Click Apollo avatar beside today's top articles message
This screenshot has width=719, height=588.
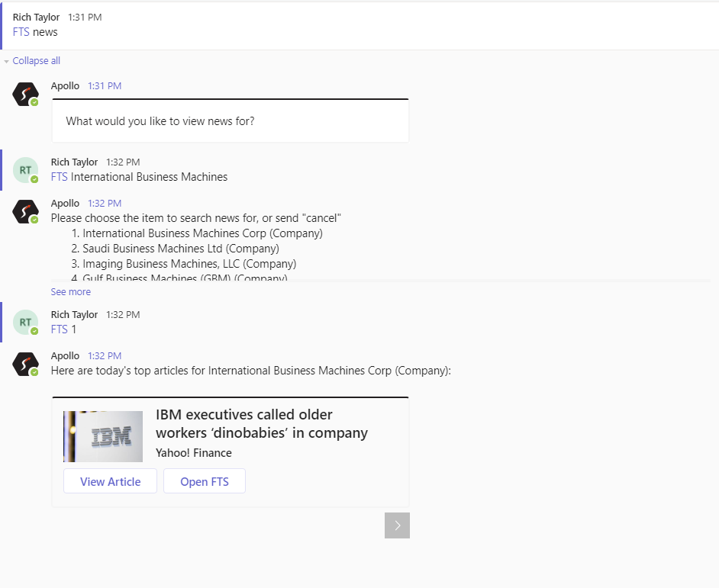[25, 365]
